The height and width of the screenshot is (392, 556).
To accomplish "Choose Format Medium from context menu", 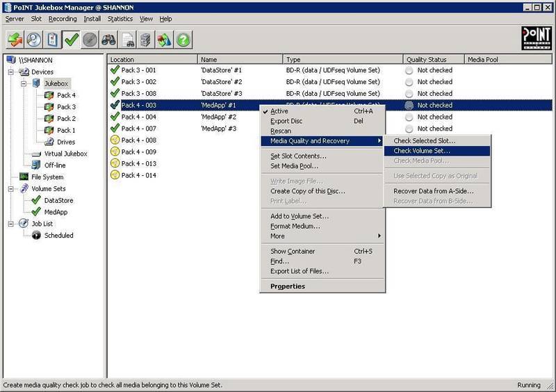I will point(322,226).
